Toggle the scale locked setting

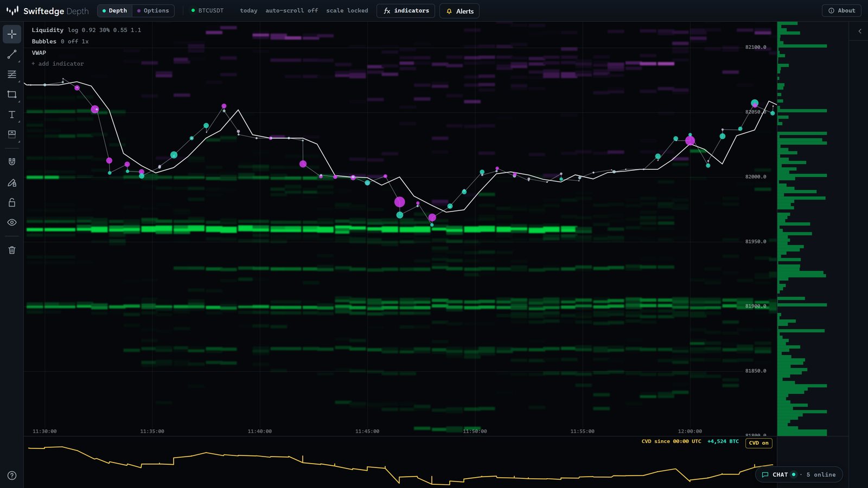click(x=347, y=11)
